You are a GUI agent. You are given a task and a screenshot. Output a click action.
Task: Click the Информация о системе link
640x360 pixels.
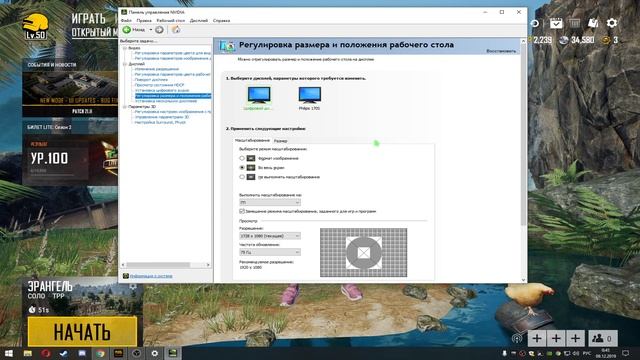pyautogui.click(x=151, y=276)
